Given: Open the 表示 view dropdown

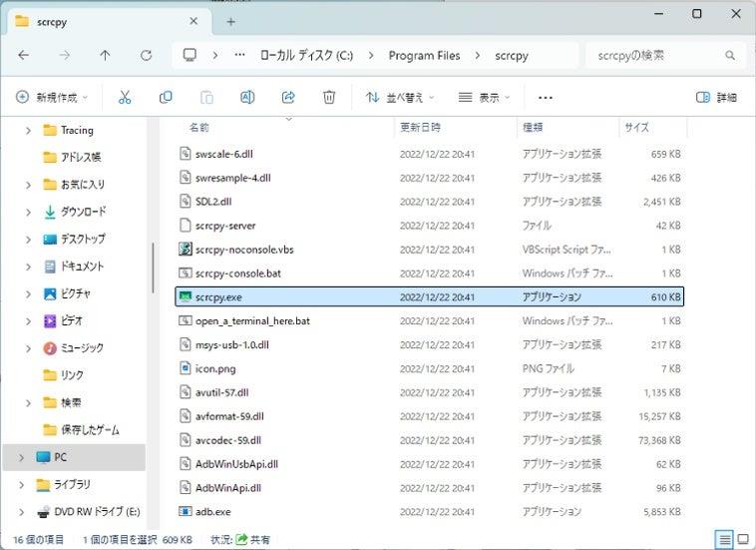Looking at the screenshot, I should coord(484,98).
